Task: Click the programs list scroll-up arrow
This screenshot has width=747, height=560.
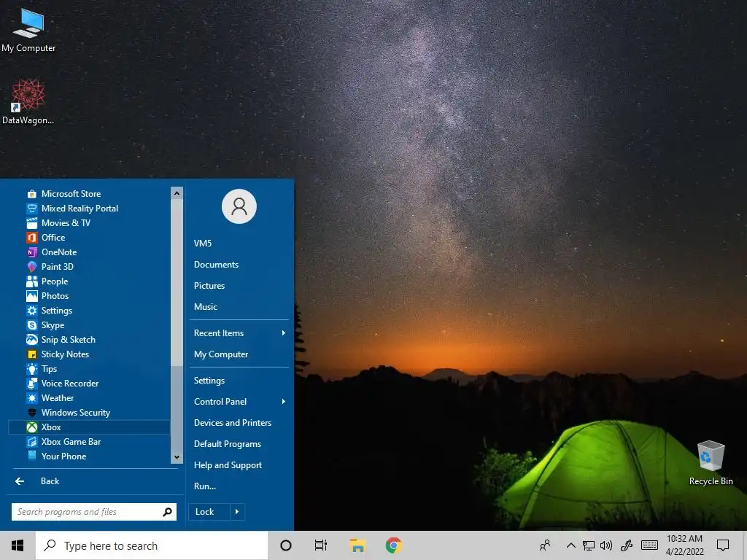Action: point(177,192)
